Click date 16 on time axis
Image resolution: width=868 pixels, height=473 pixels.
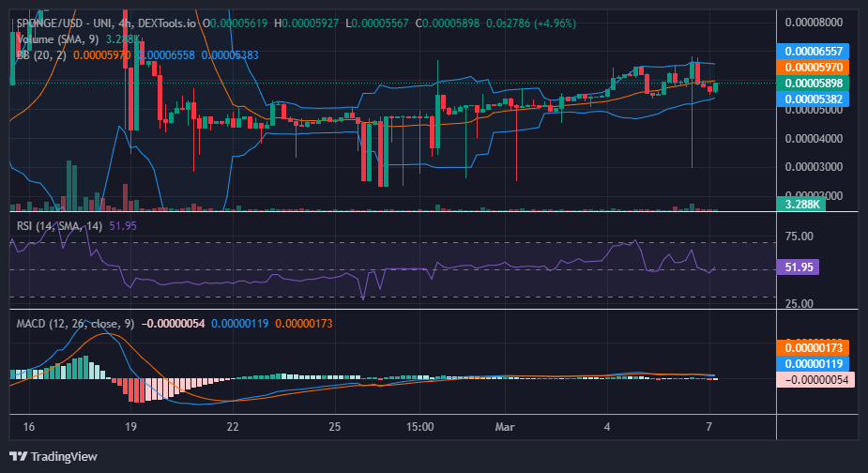29,427
